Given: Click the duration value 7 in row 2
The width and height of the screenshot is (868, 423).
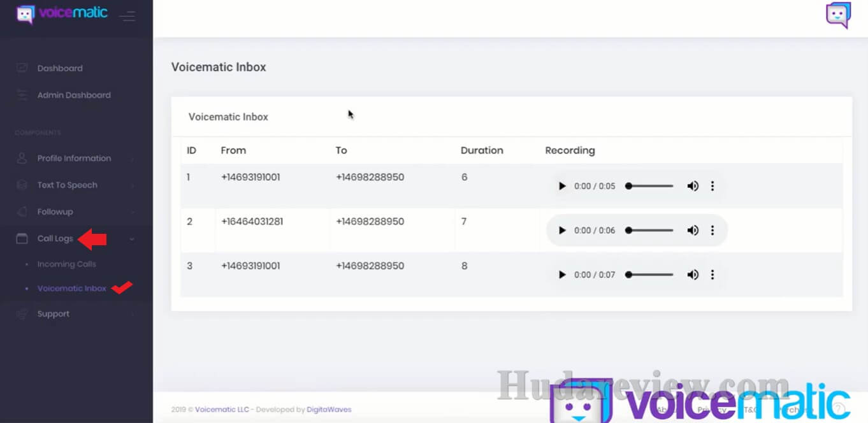Looking at the screenshot, I should click(464, 222).
